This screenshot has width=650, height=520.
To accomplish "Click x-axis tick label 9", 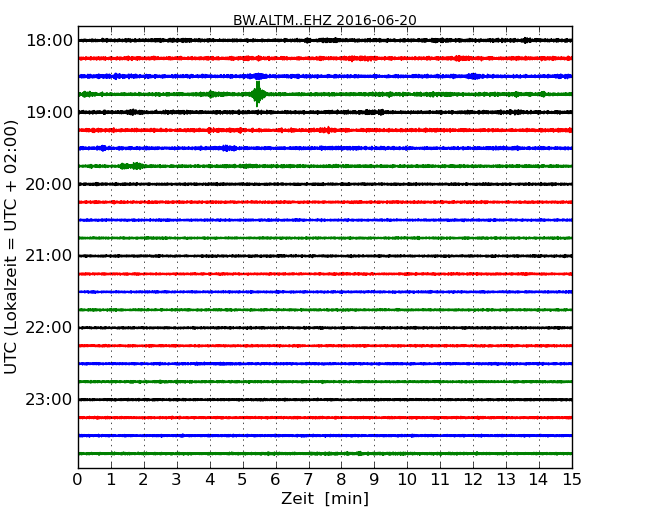I will [x=374, y=480].
